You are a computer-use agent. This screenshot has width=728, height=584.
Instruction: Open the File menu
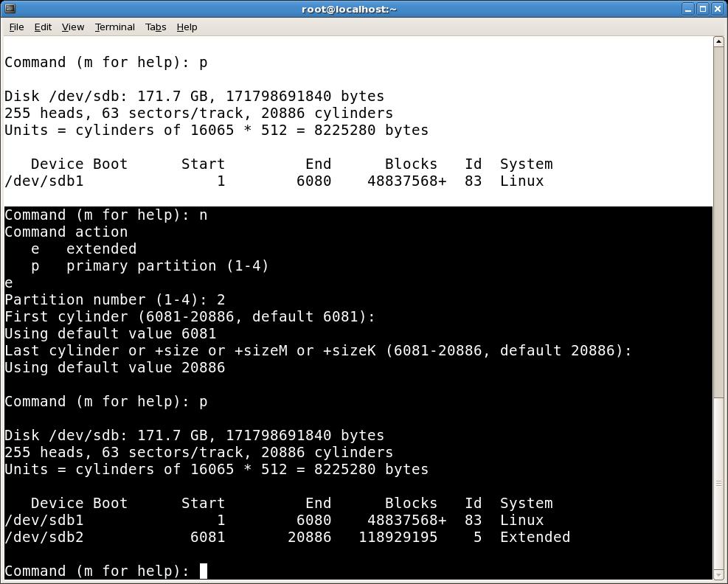(15, 27)
